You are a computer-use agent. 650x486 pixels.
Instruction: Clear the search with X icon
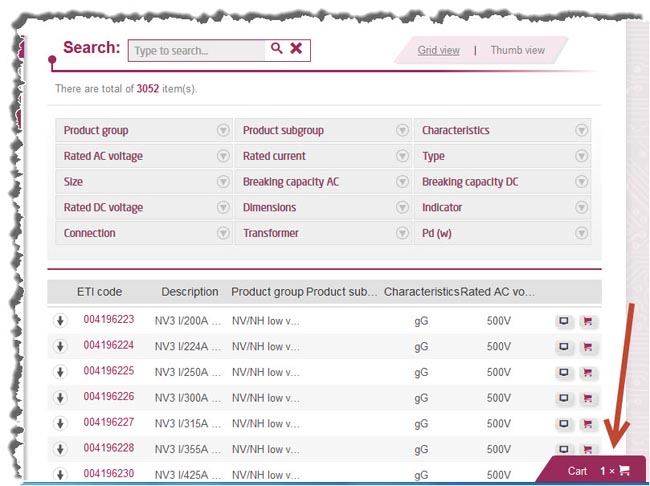point(296,49)
